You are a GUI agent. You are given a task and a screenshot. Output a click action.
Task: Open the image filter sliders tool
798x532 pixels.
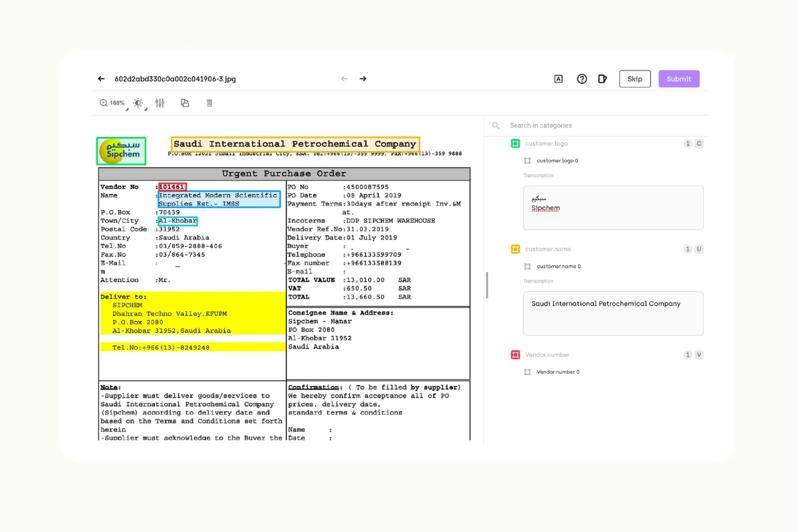[x=160, y=103]
